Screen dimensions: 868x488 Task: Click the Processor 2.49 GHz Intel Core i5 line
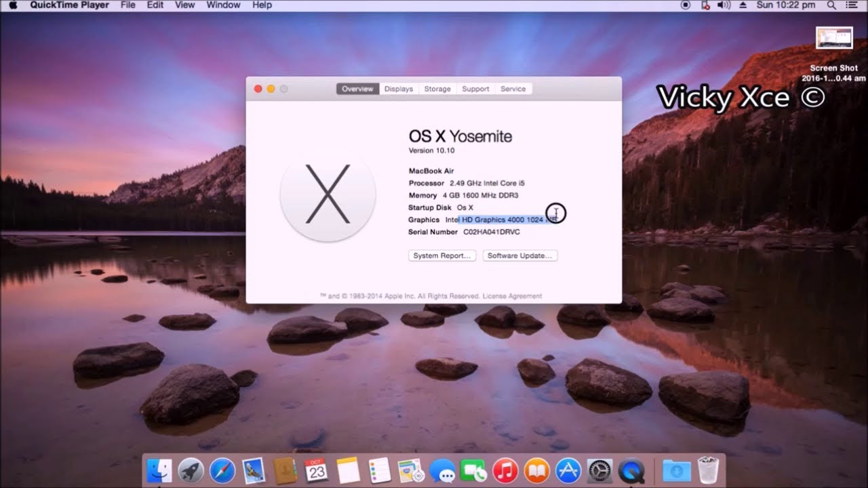point(467,183)
